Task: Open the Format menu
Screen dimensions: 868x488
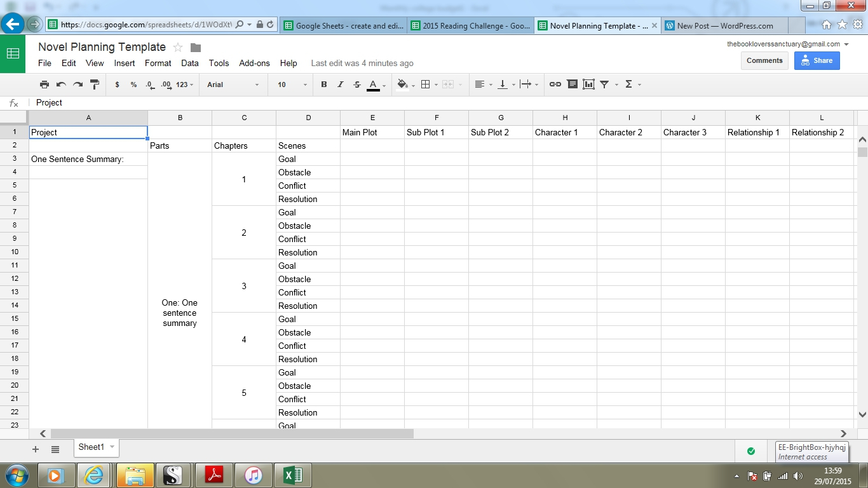Action: pos(158,63)
